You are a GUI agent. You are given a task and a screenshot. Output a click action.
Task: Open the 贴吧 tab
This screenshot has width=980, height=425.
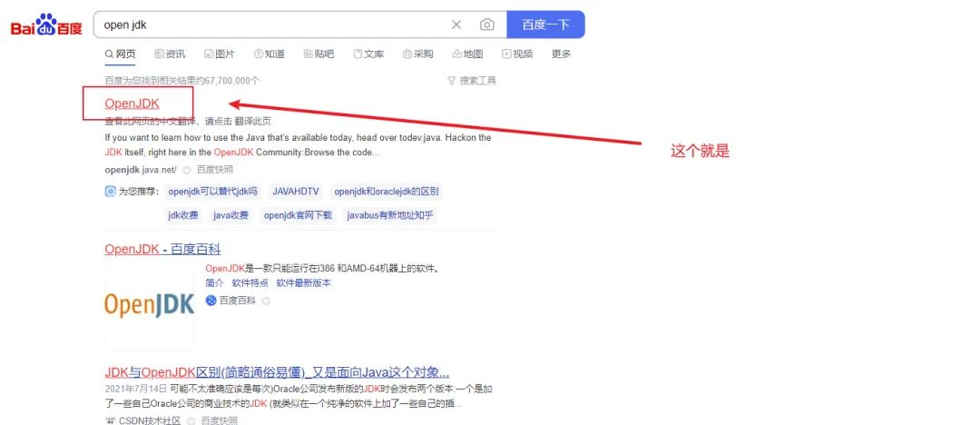318,54
